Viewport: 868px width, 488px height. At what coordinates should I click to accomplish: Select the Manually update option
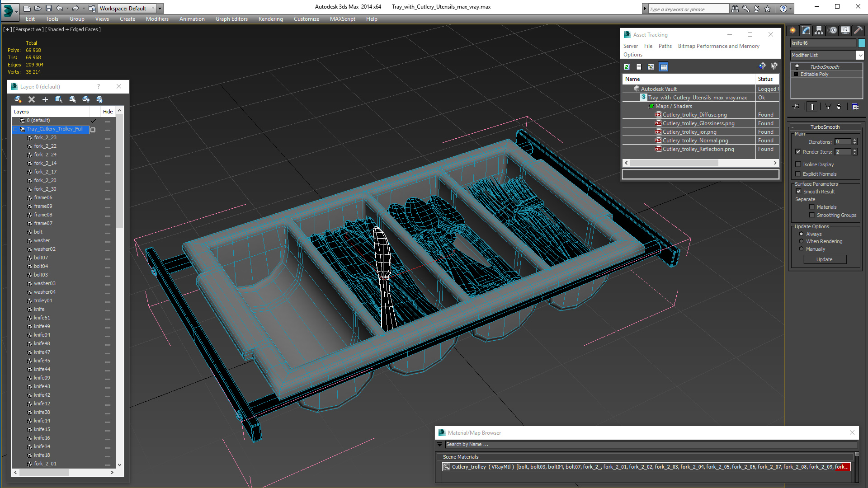(802, 249)
